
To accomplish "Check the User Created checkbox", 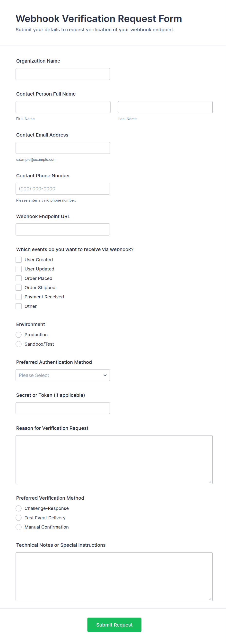I will pos(18,260).
